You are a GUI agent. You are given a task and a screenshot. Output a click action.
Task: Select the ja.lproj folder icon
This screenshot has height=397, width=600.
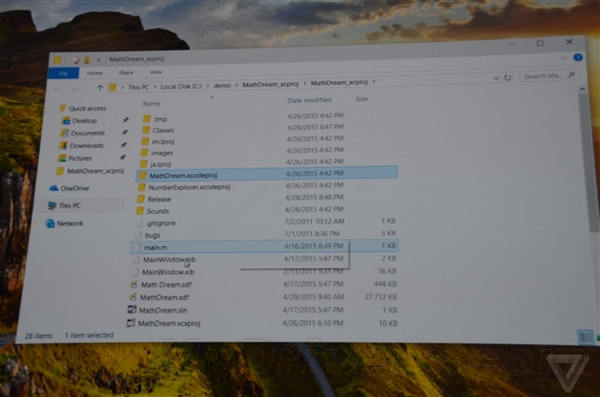pyautogui.click(x=143, y=164)
